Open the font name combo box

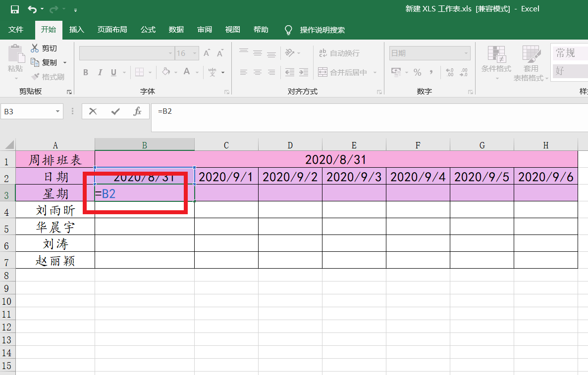126,53
